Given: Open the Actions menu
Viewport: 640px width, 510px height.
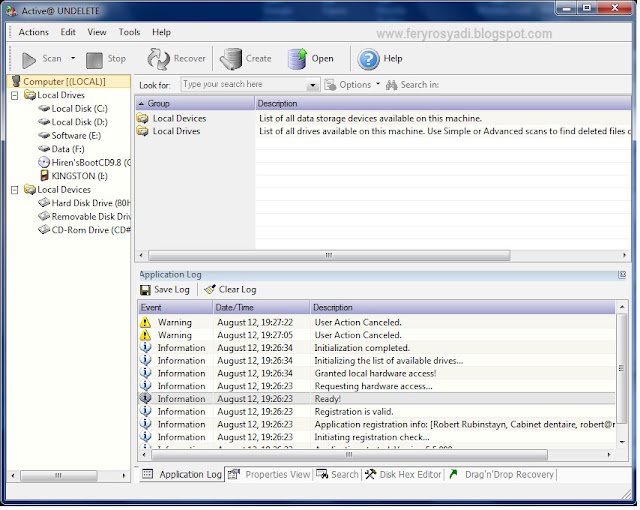Looking at the screenshot, I should (33, 32).
